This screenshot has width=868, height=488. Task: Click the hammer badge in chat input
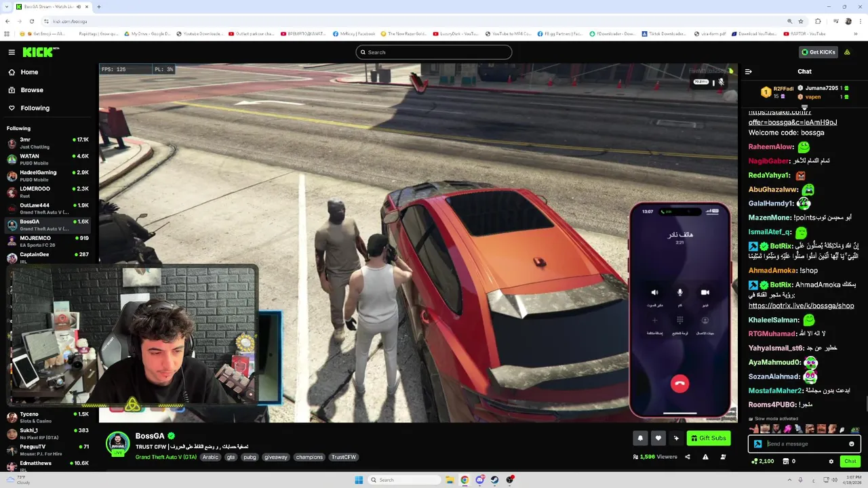[x=757, y=444]
